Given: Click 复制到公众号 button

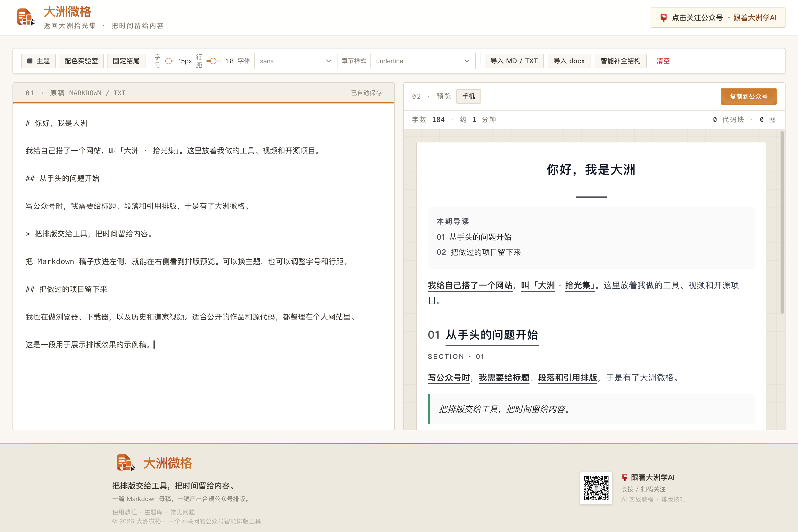Looking at the screenshot, I should tap(748, 96).
